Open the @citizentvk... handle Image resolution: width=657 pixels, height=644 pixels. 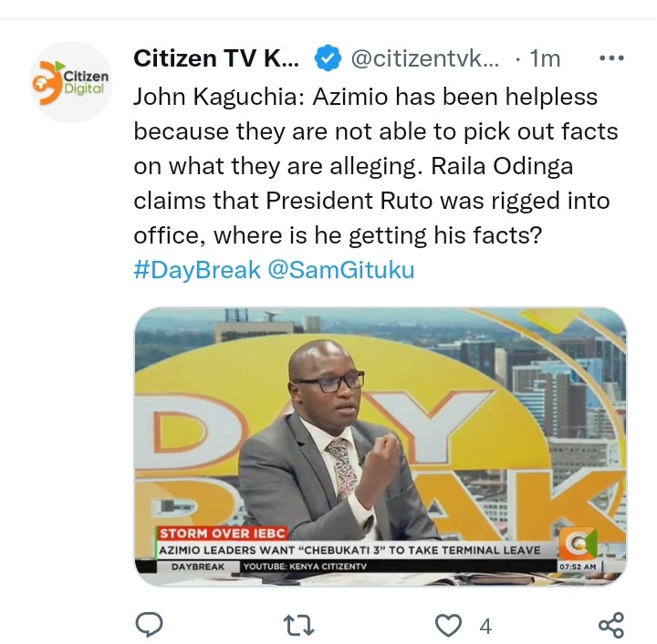coord(425,58)
